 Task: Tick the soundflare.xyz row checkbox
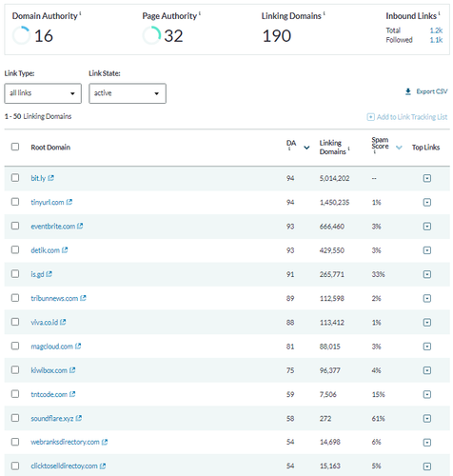click(15, 418)
